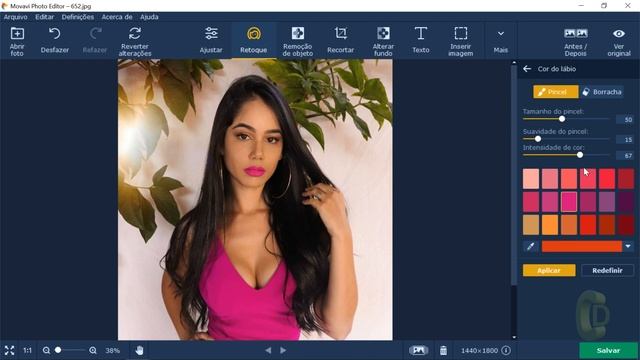Viewport: 640px width, 360px height.
Task: Click bottom bar compare images icon
Action: tap(418, 350)
